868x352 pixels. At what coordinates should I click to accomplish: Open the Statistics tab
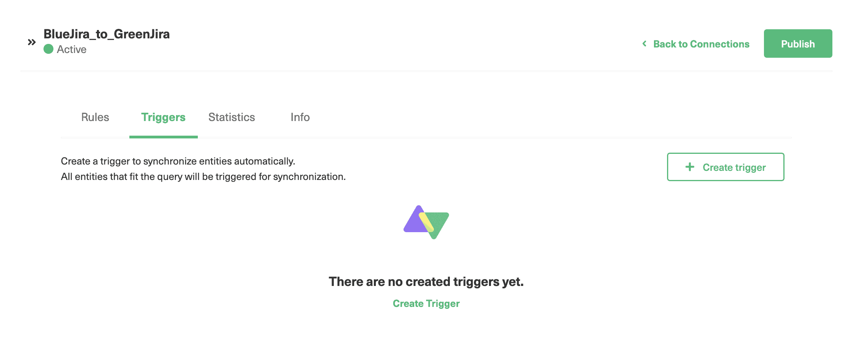[x=231, y=117]
